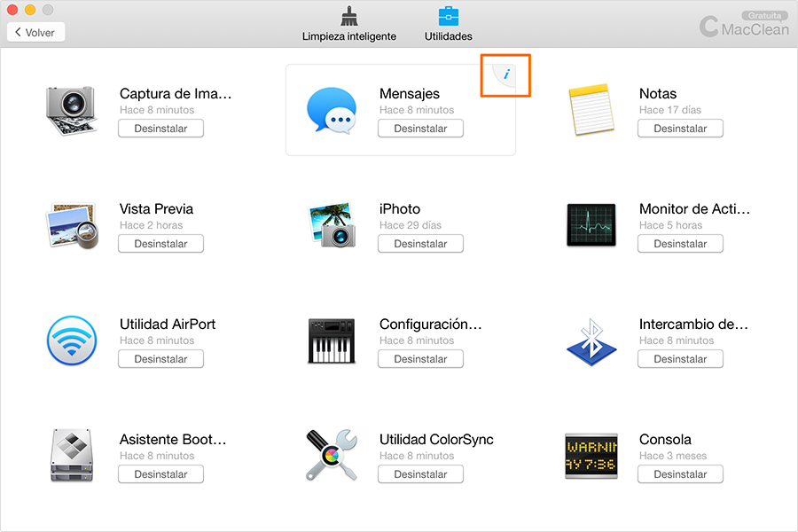The width and height of the screenshot is (798, 532).
Task: Switch to the Utilidades tab
Action: 448,26
